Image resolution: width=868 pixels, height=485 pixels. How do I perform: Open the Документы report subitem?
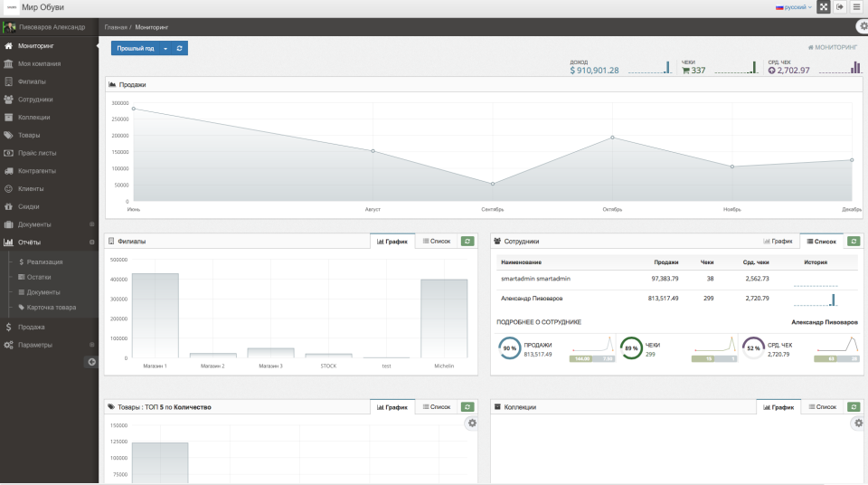click(x=43, y=292)
